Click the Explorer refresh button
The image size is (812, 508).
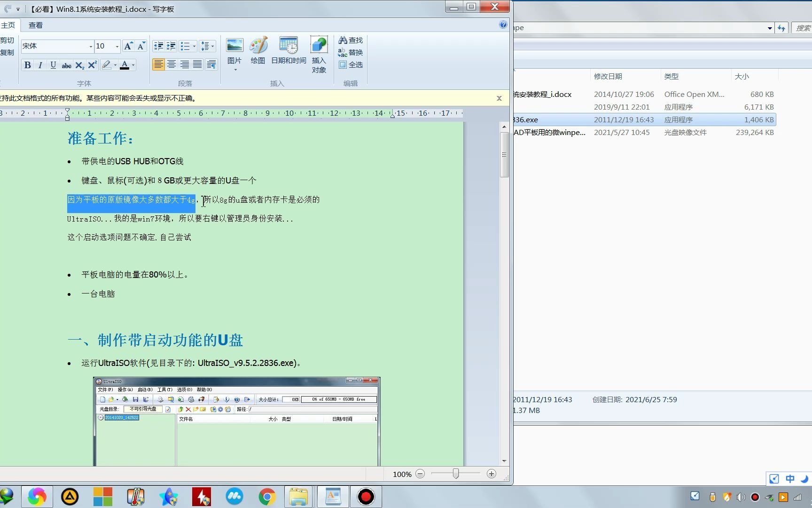click(x=781, y=28)
